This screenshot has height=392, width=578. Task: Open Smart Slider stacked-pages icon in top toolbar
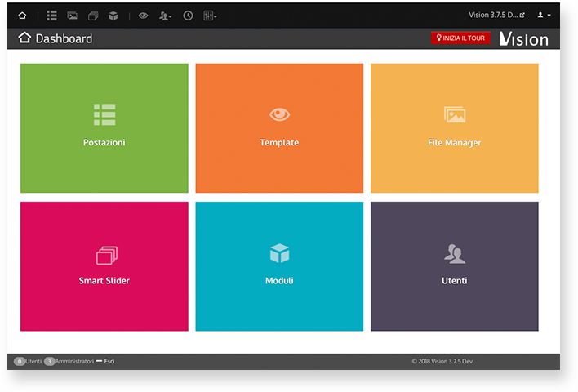93,16
